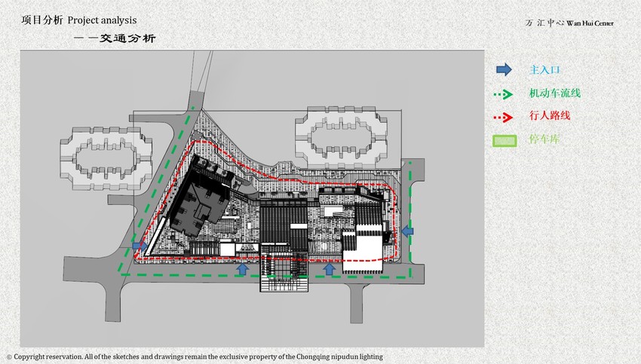Click the 项目分析 Project analysis heading
The height and width of the screenshot is (364, 641).
(x=79, y=20)
